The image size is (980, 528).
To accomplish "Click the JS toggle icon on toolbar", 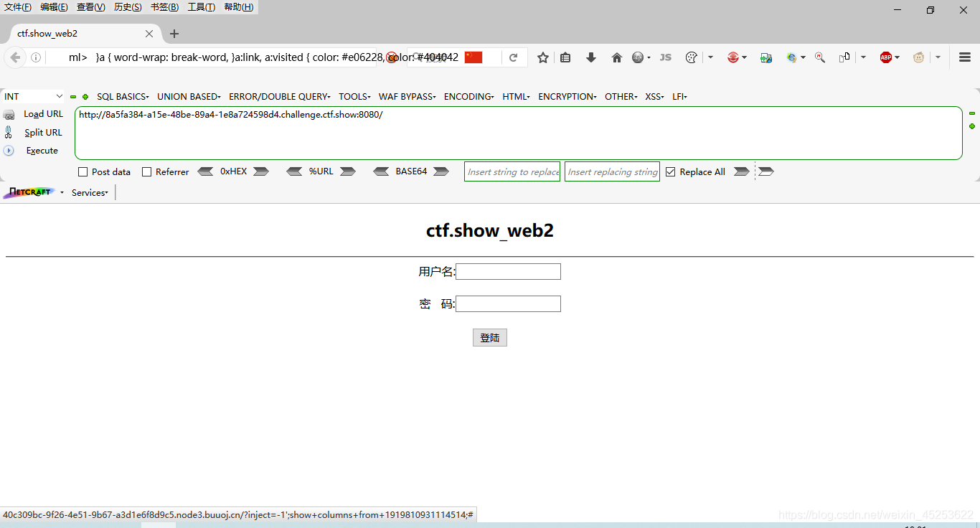I will (x=665, y=57).
